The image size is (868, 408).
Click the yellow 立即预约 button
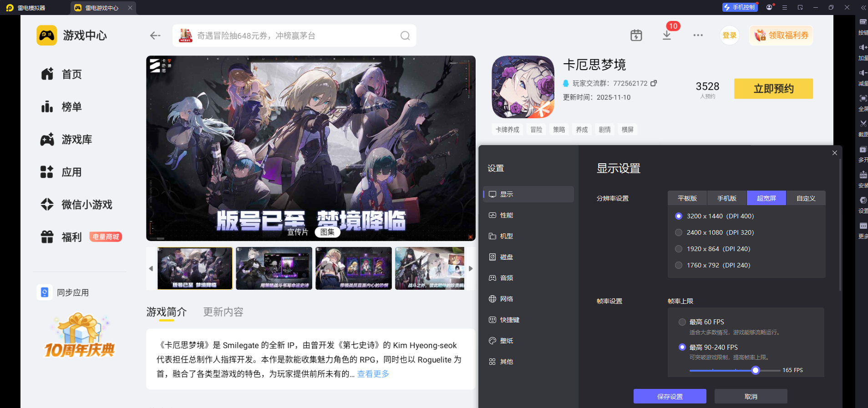(x=773, y=89)
